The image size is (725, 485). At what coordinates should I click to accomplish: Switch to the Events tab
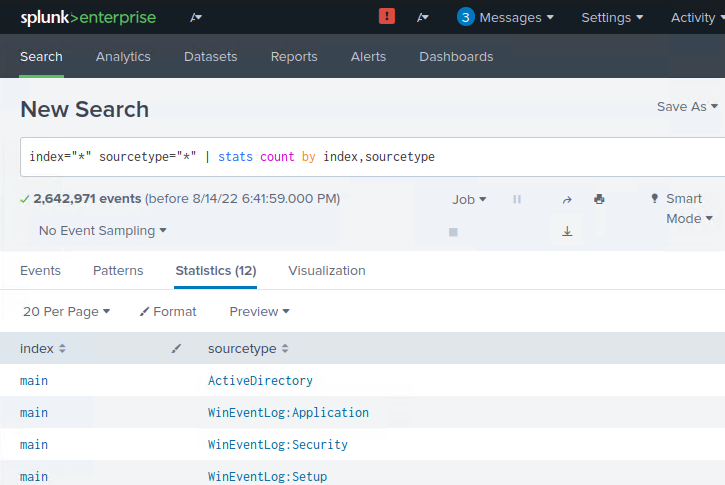click(40, 270)
